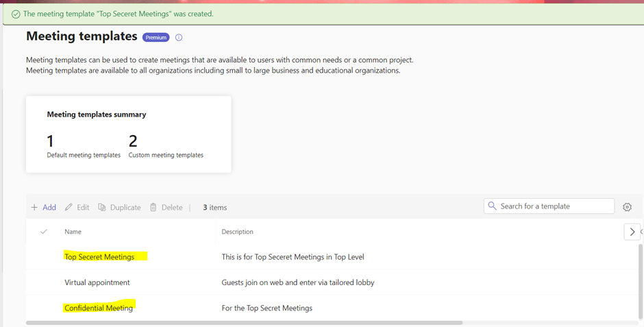Open the Confidential Meeting template
This screenshot has width=644, height=327.
point(99,308)
